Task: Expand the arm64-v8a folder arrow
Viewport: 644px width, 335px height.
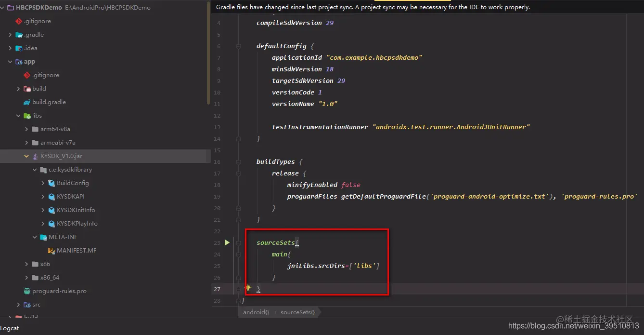Action: pos(26,129)
